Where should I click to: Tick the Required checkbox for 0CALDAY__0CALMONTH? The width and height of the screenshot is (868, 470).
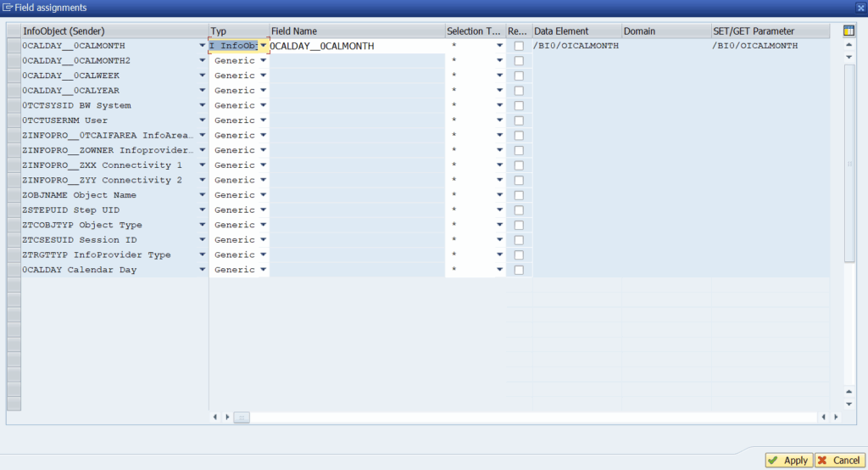519,46
